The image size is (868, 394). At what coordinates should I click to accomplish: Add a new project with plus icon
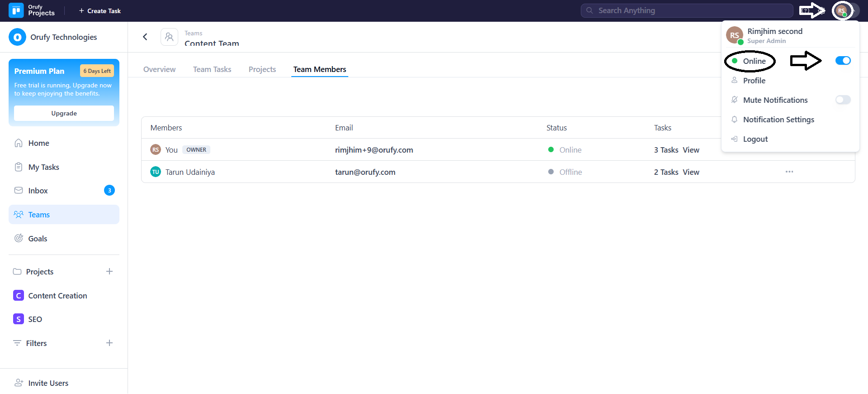[109, 272]
